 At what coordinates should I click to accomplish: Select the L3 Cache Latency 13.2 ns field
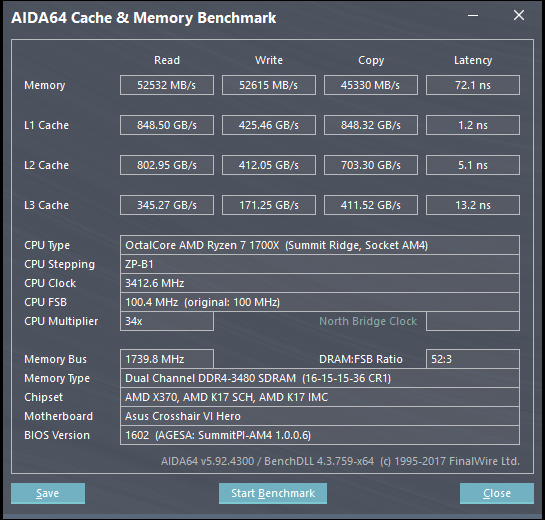click(x=473, y=205)
